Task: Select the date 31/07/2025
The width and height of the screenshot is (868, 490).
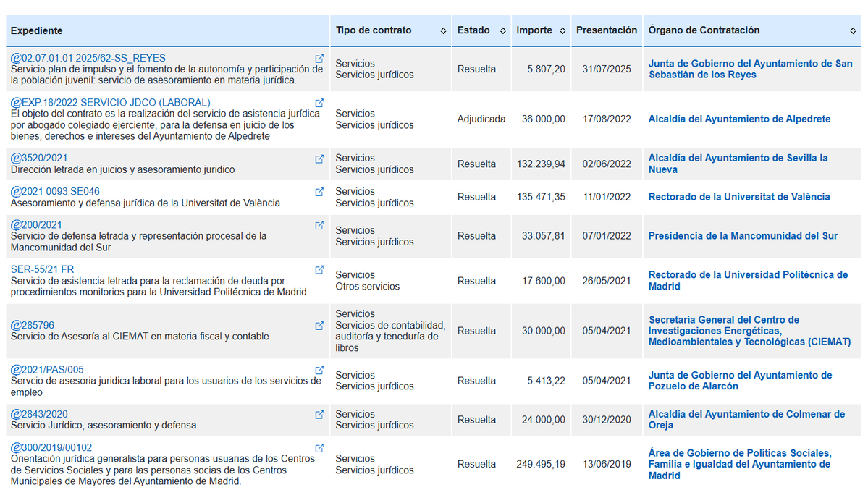Action: tap(607, 69)
